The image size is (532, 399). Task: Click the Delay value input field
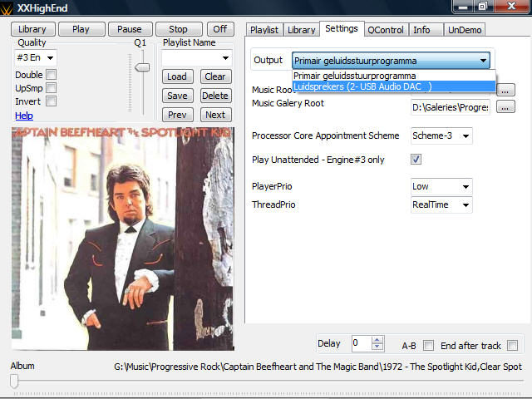(x=362, y=343)
